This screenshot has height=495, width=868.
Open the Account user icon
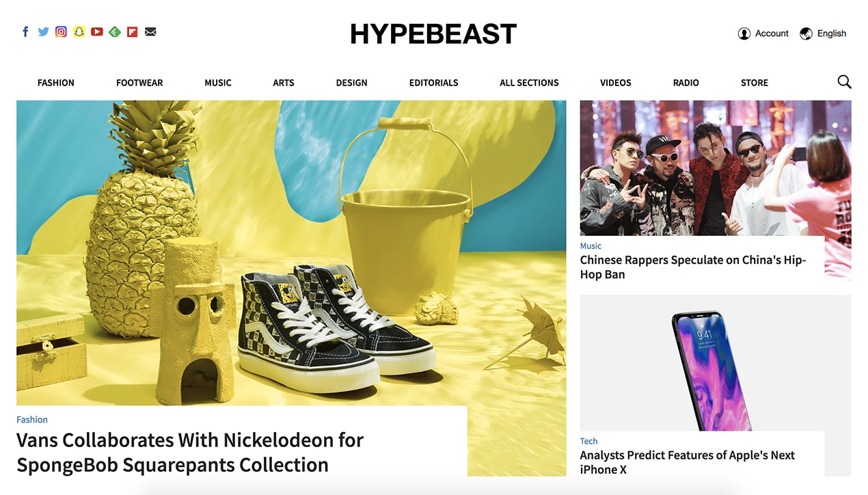click(x=744, y=34)
